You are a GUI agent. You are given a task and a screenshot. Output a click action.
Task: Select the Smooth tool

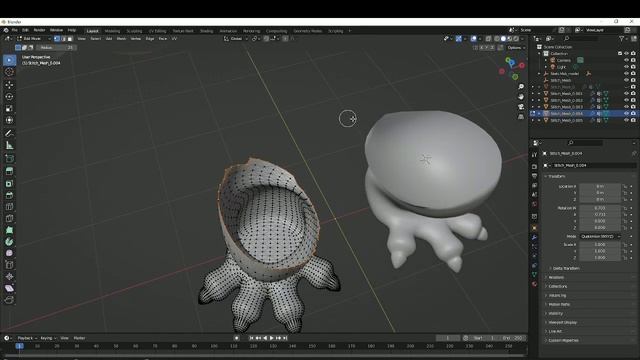9,253
